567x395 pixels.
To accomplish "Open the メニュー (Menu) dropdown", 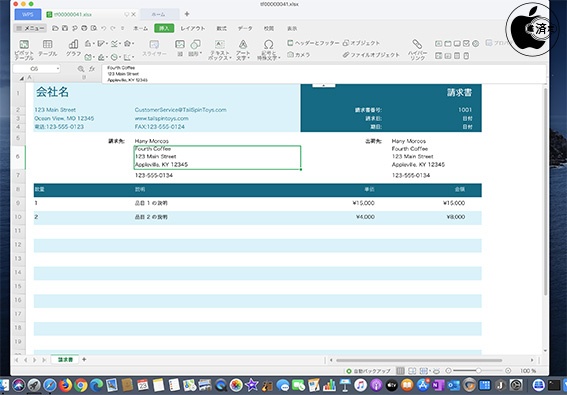I will [30, 28].
